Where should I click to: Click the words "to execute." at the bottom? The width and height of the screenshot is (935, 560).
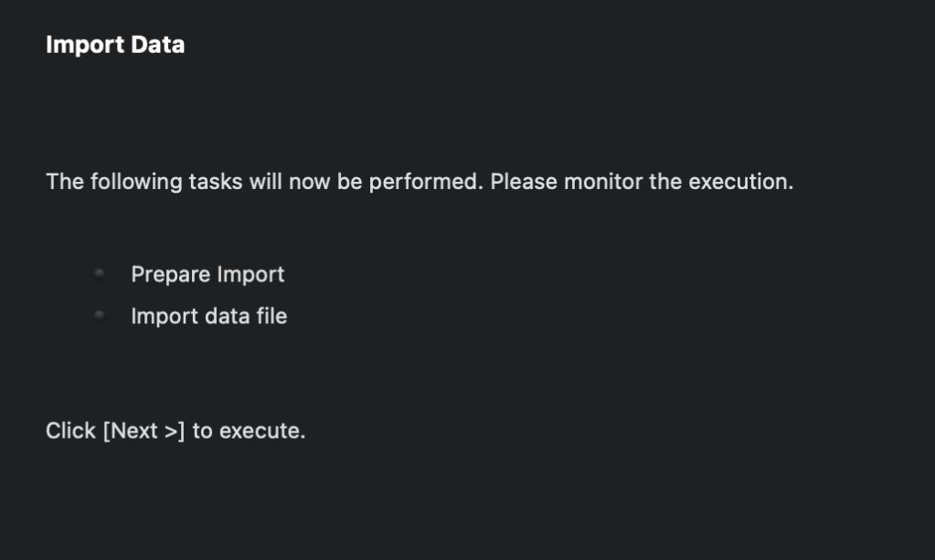[x=249, y=430]
